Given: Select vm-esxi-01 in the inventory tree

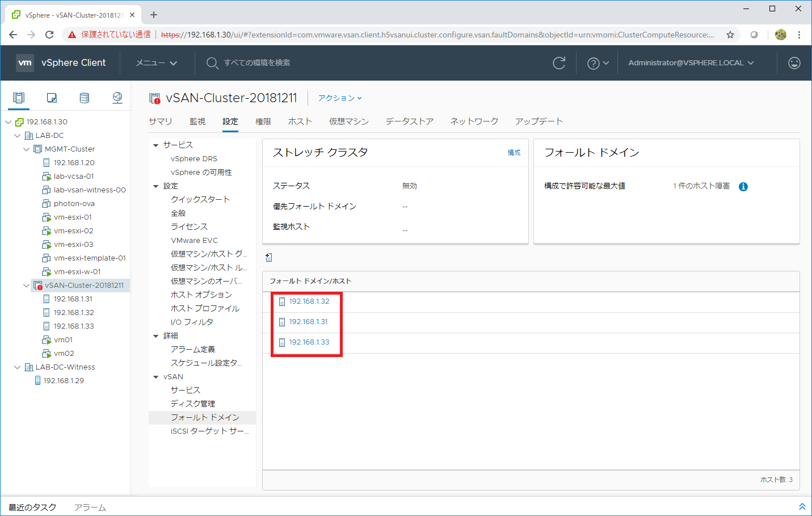Looking at the screenshot, I should (73, 217).
